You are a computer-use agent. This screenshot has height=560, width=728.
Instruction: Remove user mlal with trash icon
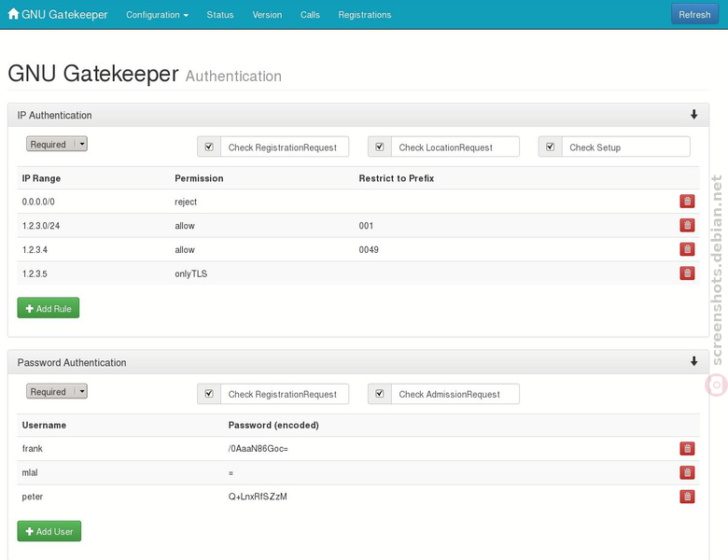tap(687, 472)
